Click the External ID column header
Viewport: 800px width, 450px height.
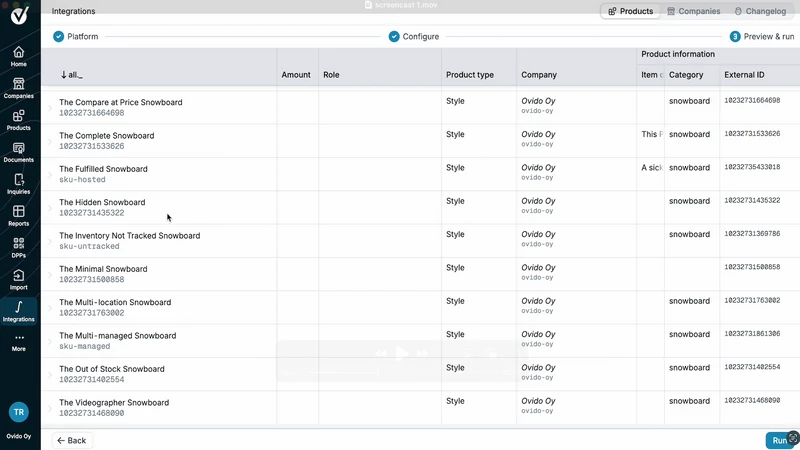pos(744,74)
